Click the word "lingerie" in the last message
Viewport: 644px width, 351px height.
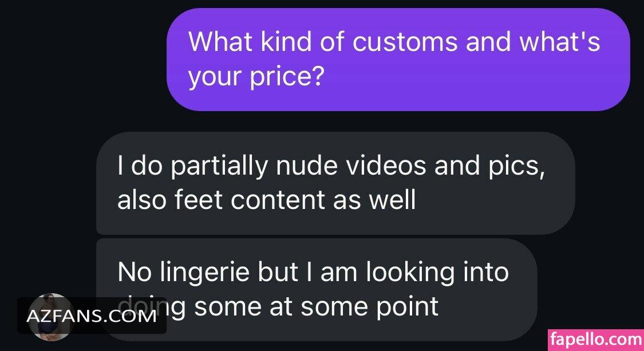[204, 273]
